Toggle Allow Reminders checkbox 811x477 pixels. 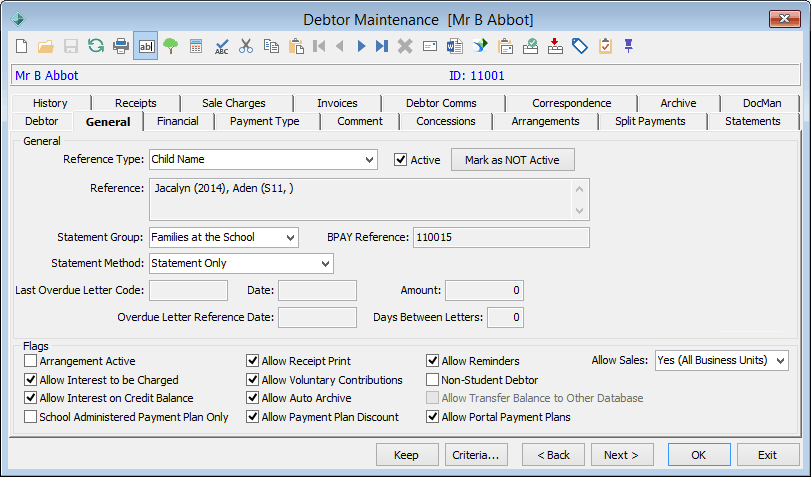click(x=432, y=361)
